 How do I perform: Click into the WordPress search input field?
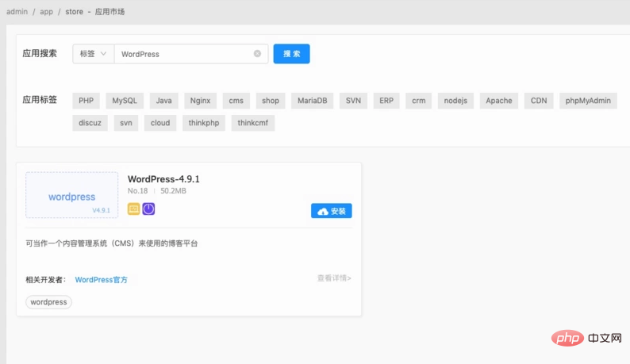click(x=184, y=54)
